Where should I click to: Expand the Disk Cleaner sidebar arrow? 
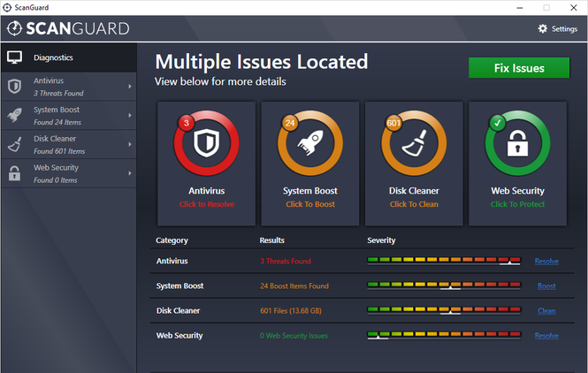pyautogui.click(x=130, y=143)
